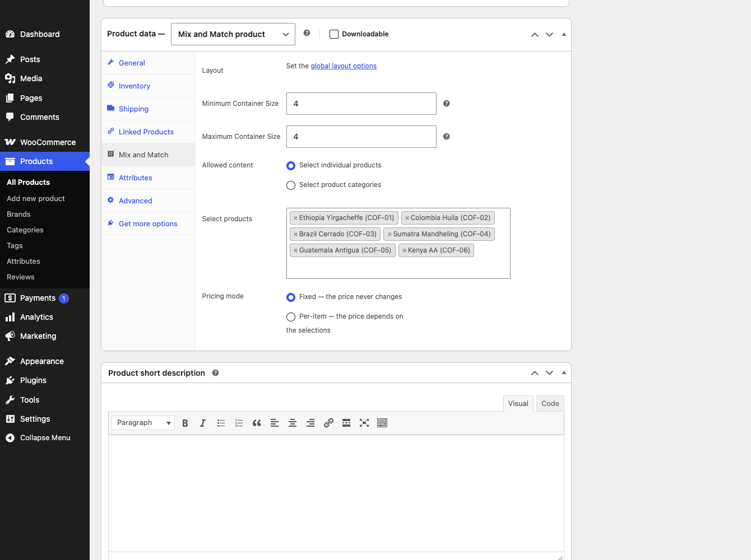Apply blockquote formatting
The height and width of the screenshot is (560, 751).
click(x=257, y=423)
